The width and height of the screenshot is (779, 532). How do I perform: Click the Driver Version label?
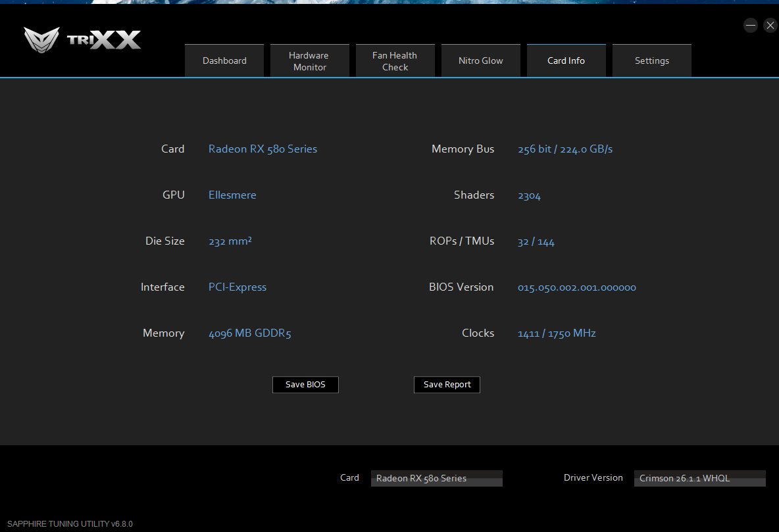click(x=593, y=477)
